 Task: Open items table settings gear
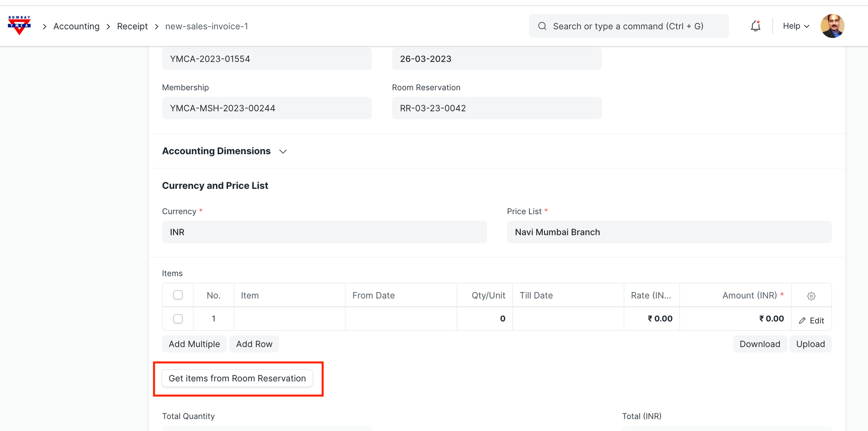(x=811, y=296)
